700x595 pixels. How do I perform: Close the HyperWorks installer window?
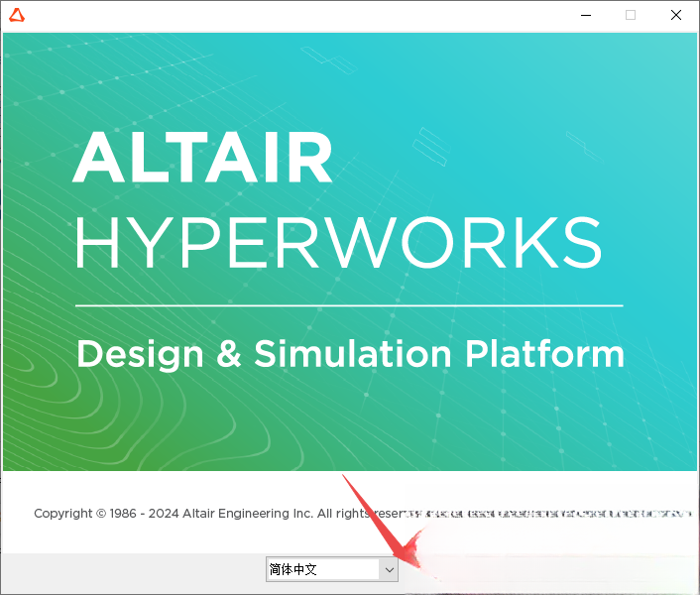tap(676, 15)
